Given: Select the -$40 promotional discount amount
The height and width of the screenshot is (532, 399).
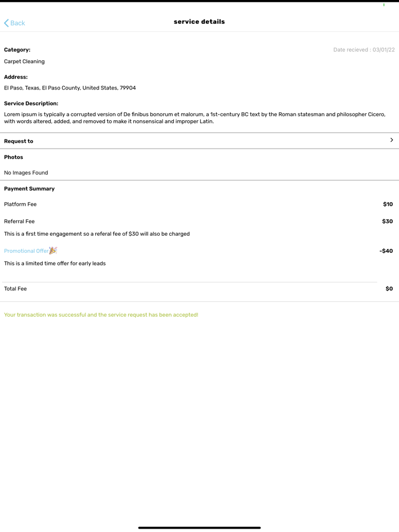Looking at the screenshot, I should click(386, 251).
